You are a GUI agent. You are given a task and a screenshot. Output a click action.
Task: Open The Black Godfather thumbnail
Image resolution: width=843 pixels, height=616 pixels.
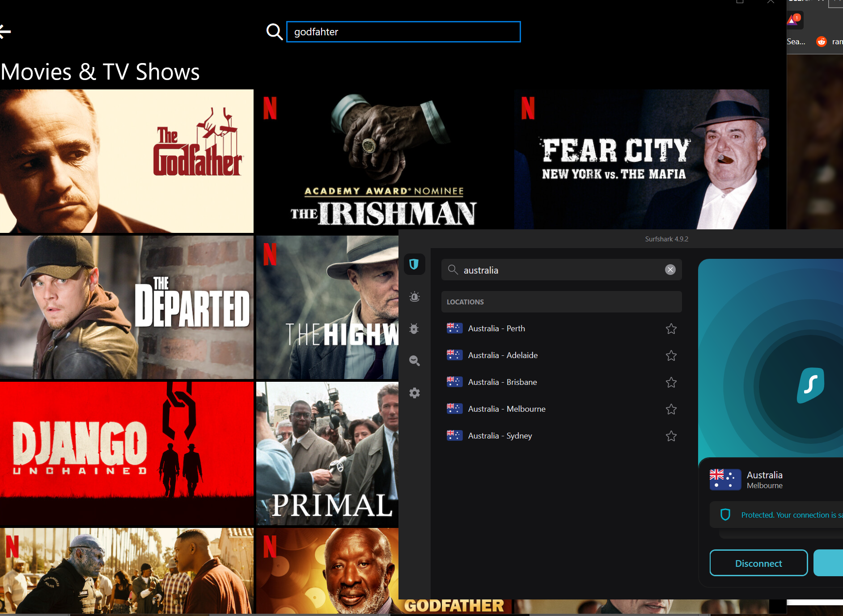click(327, 571)
